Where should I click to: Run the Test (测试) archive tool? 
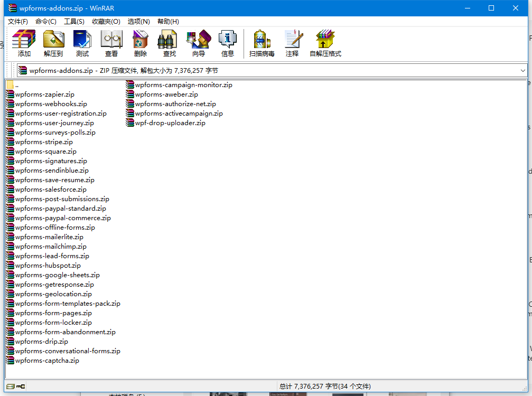click(82, 43)
